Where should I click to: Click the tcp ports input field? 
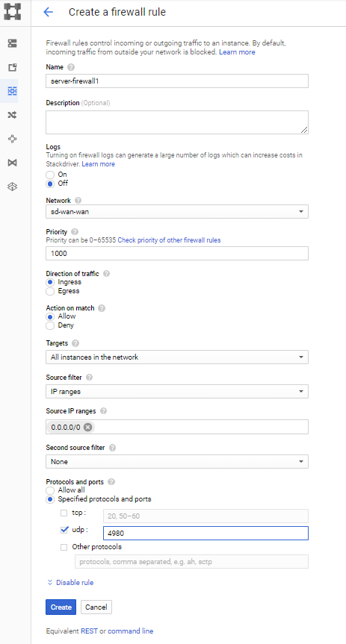(206, 516)
